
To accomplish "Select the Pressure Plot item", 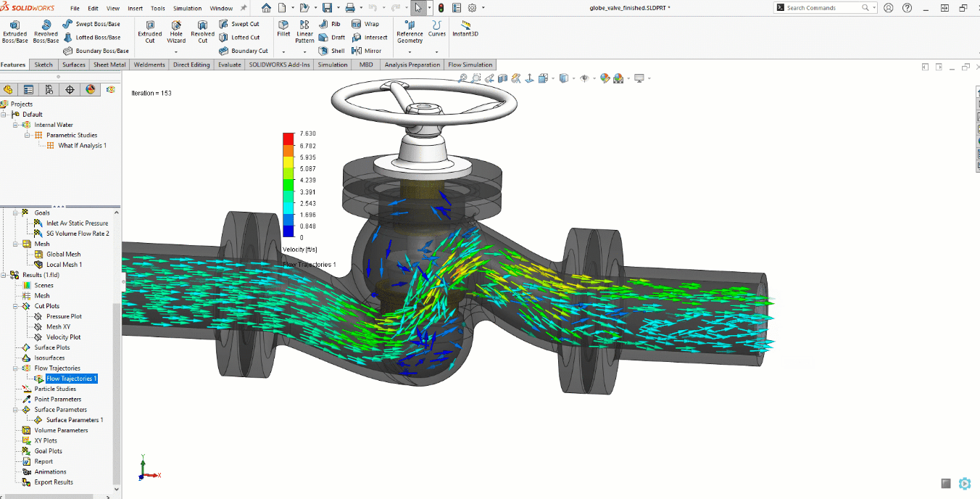I will (64, 316).
